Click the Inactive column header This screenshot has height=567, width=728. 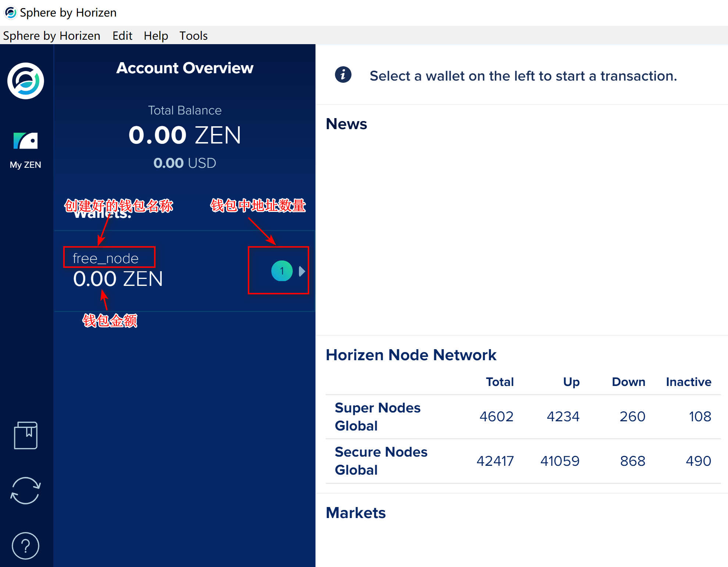pos(689,382)
